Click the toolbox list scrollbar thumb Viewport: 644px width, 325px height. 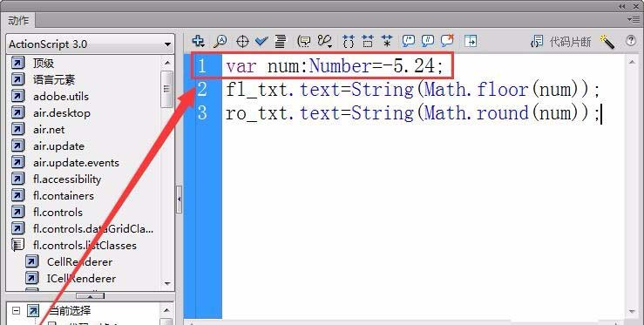166,89
